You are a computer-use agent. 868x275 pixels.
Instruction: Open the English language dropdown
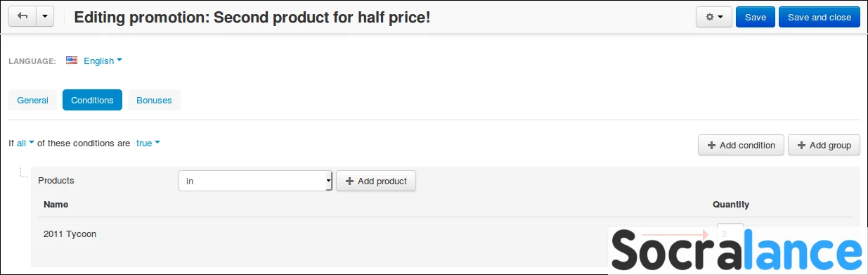(103, 60)
